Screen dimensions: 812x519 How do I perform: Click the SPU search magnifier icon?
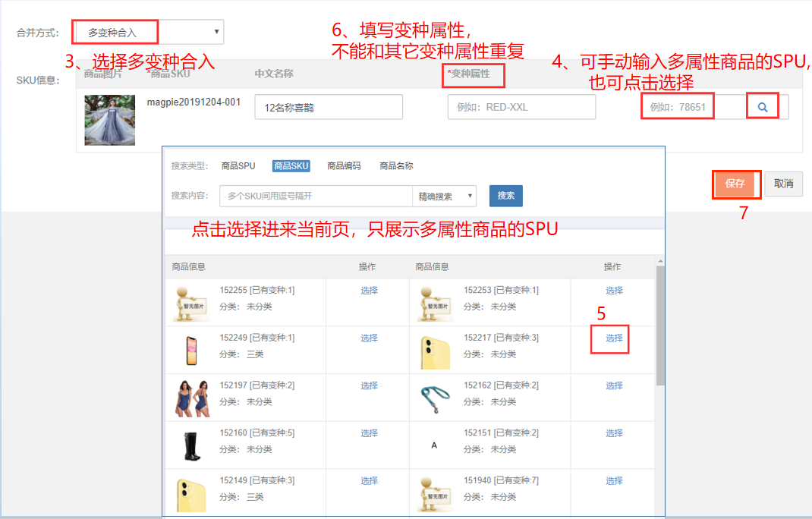click(x=762, y=107)
